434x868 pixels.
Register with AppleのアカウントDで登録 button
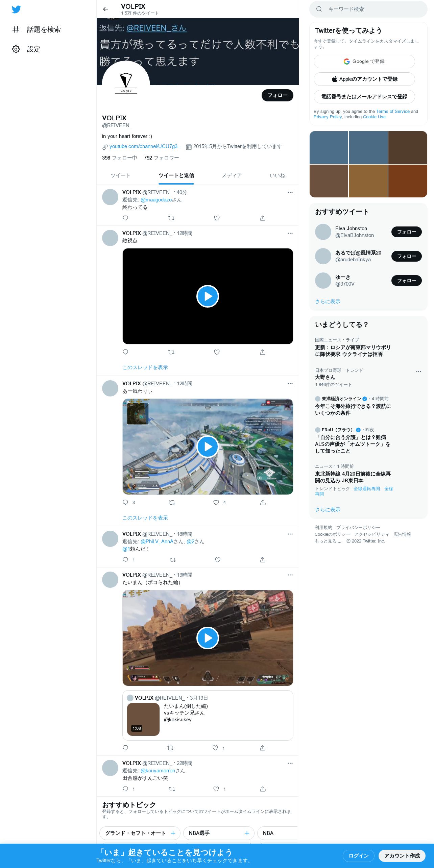pyautogui.click(x=364, y=79)
